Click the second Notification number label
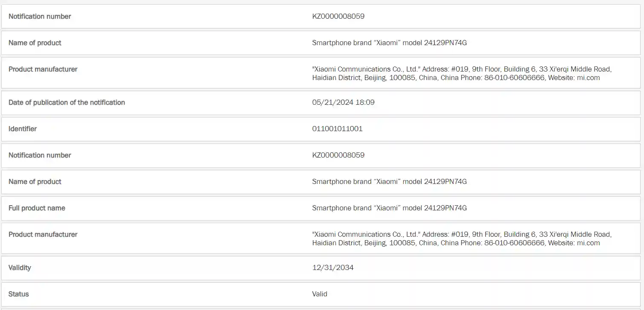644x310 pixels. [x=40, y=155]
